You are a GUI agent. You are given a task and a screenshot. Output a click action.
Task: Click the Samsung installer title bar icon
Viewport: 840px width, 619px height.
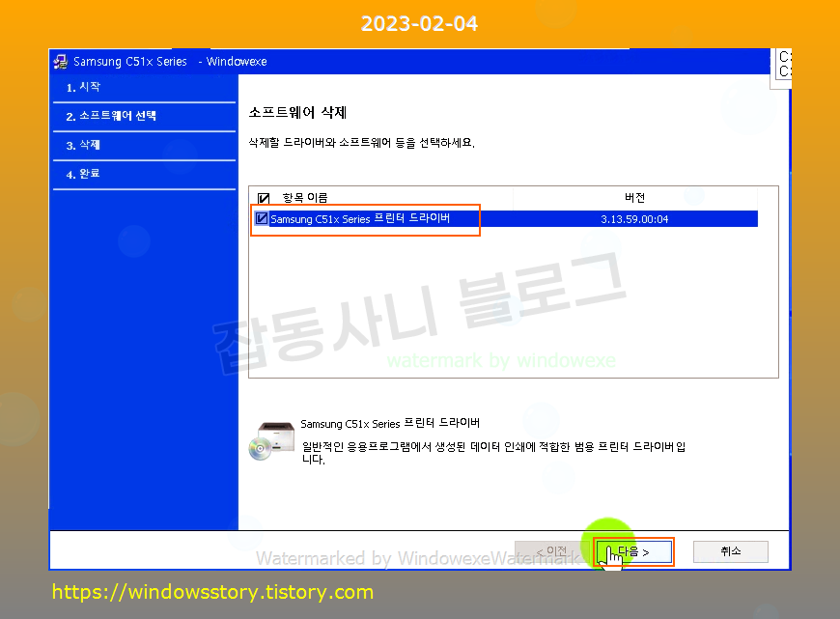tap(61, 62)
